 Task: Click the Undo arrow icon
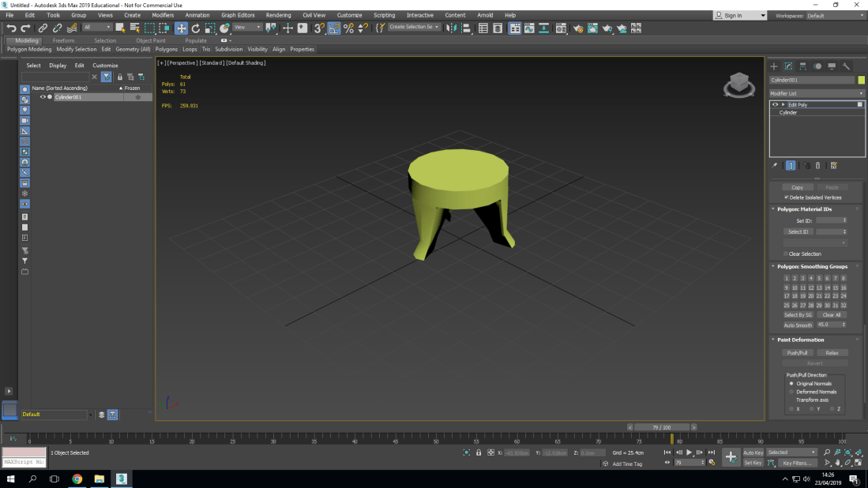[x=11, y=28]
